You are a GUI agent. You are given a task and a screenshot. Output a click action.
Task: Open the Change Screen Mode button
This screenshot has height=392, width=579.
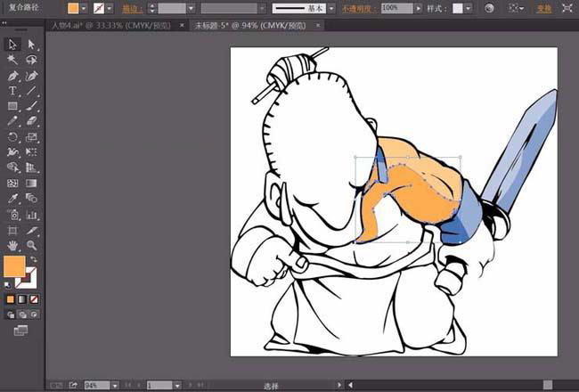pos(20,330)
